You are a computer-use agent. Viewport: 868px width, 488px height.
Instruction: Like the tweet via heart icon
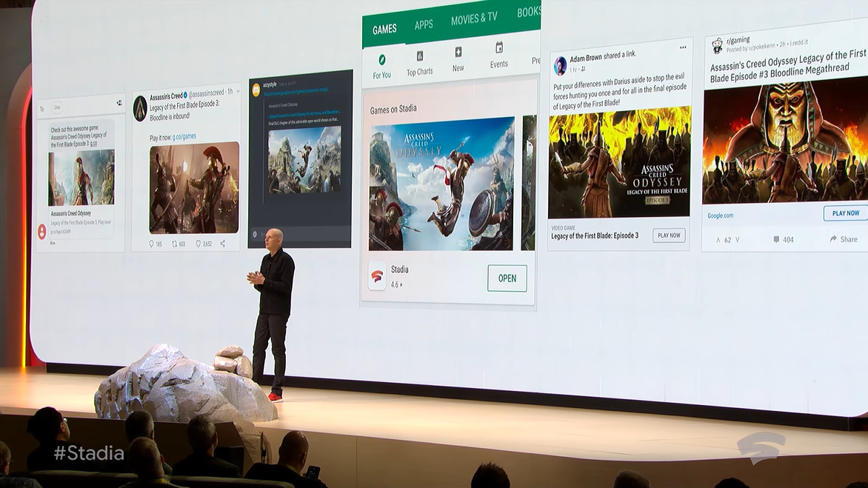coord(198,244)
